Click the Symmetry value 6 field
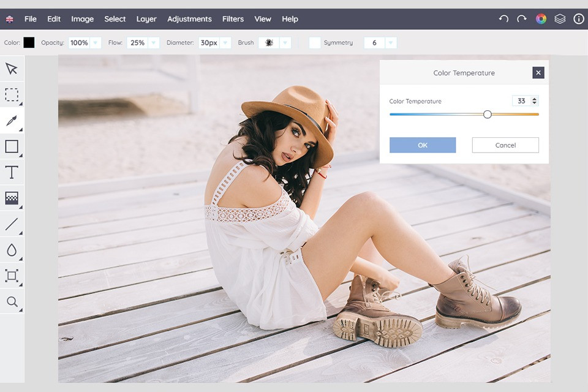 point(374,43)
